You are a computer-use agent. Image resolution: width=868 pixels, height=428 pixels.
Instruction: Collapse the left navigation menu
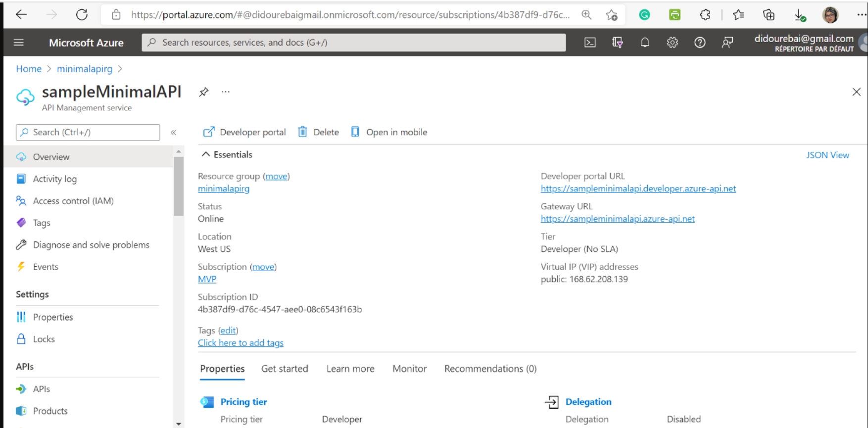174,132
